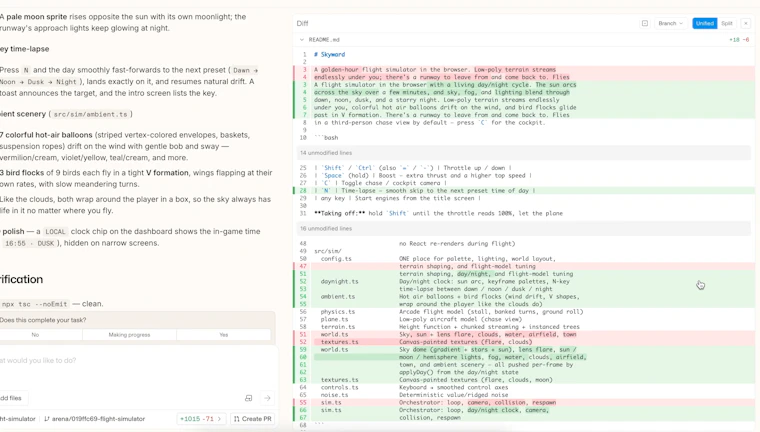Click the '# Skyward' heading line
The image size is (760, 432).
pos(330,54)
